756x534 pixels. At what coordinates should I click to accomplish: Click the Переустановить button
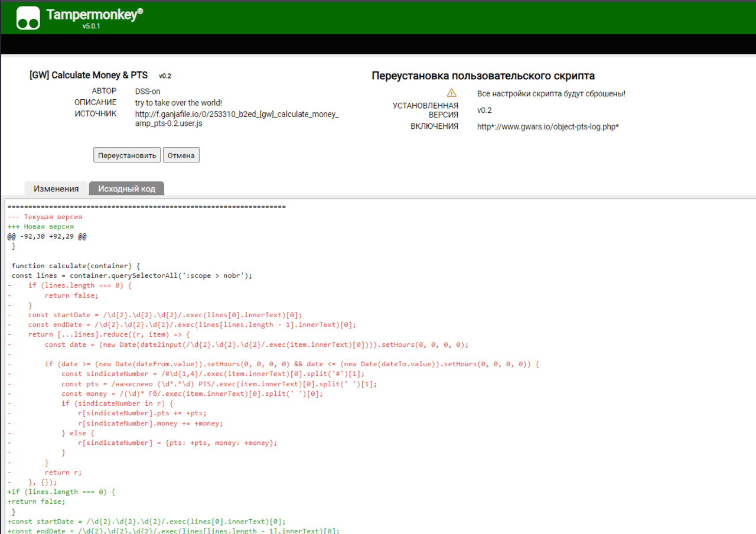127,155
